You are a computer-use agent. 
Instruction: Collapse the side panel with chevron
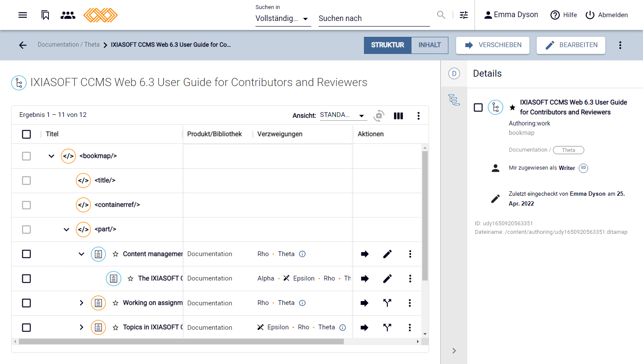pyautogui.click(x=454, y=351)
